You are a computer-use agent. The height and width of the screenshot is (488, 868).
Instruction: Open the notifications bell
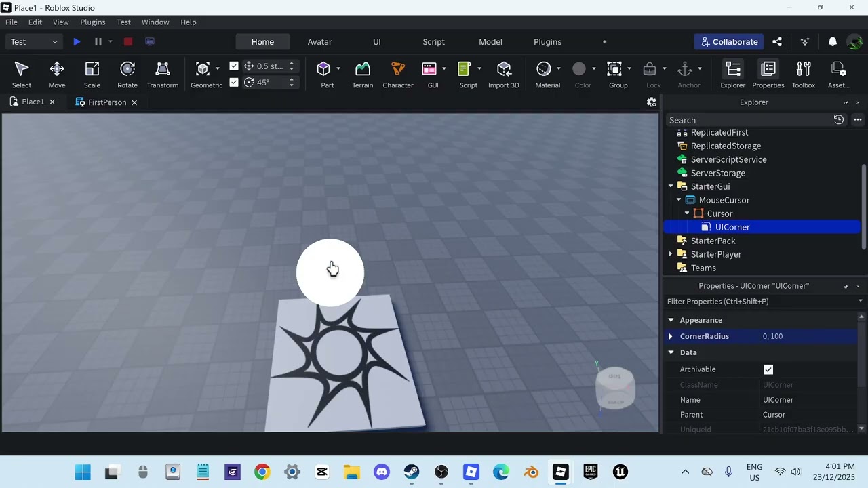pos(833,42)
